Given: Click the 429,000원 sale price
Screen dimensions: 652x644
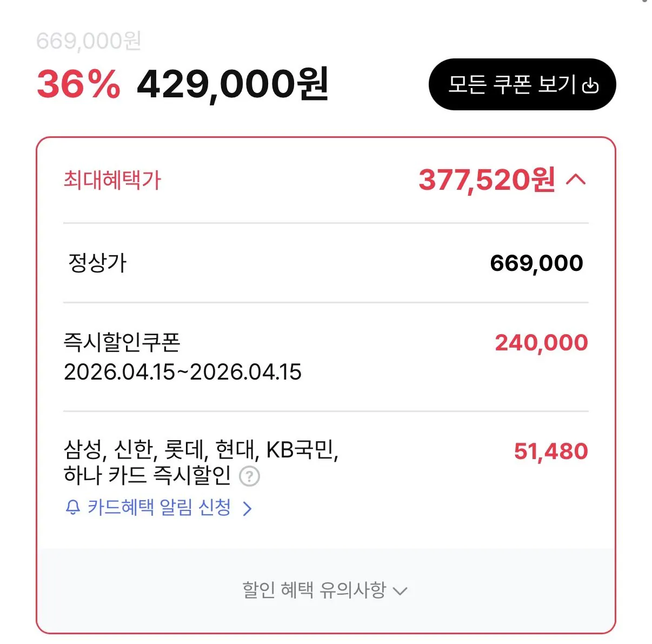Looking at the screenshot, I should click(x=232, y=85).
